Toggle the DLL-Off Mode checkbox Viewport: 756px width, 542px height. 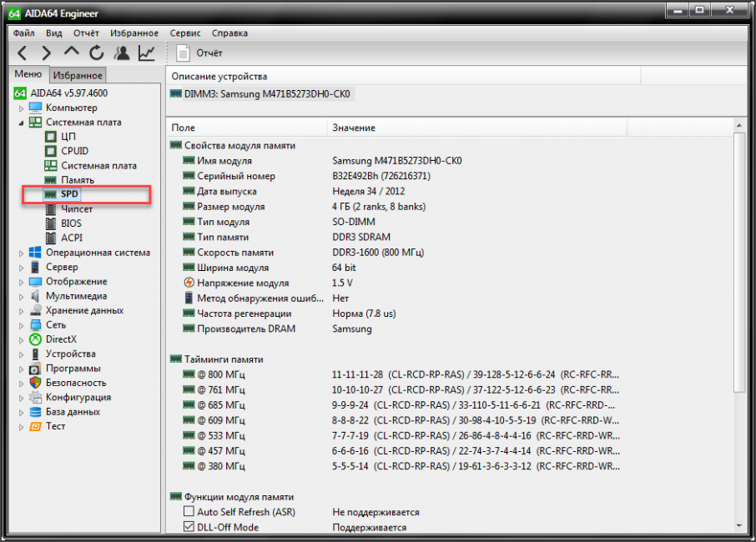tap(189, 527)
